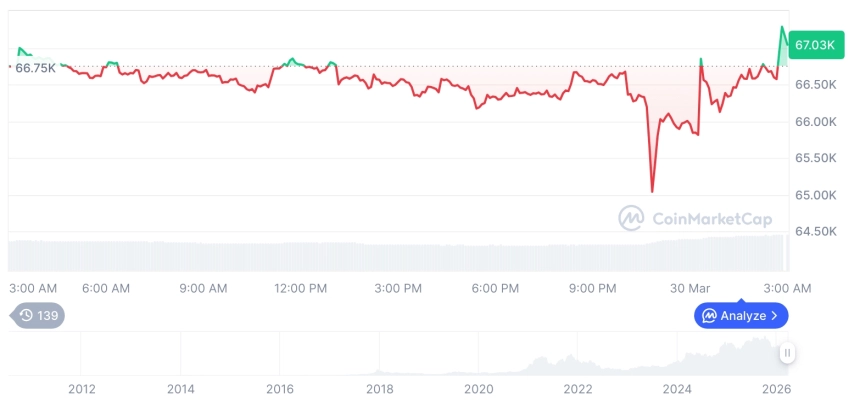Choose 2016 on the year timeline
This screenshot has width=860, height=401.
click(280, 389)
